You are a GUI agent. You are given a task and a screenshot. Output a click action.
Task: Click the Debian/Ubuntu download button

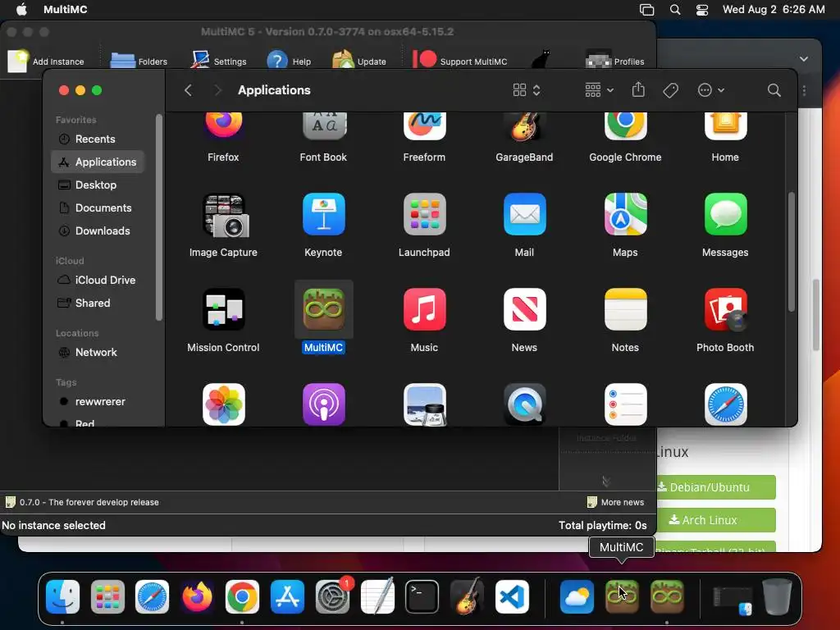click(715, 487)
